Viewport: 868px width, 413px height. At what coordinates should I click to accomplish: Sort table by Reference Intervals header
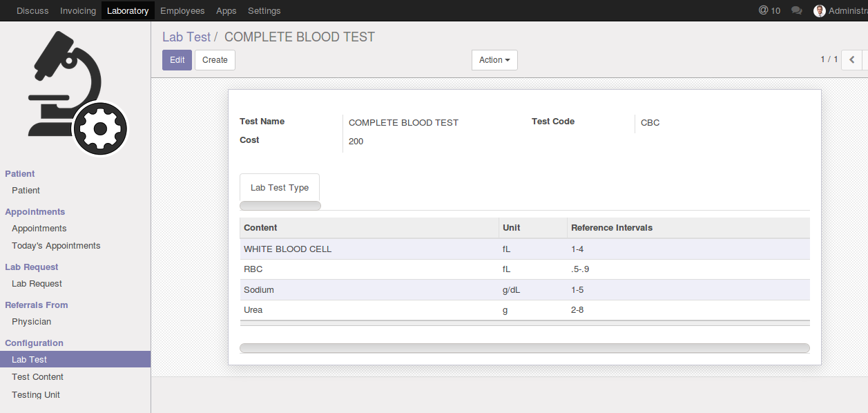tap(612, 228)
